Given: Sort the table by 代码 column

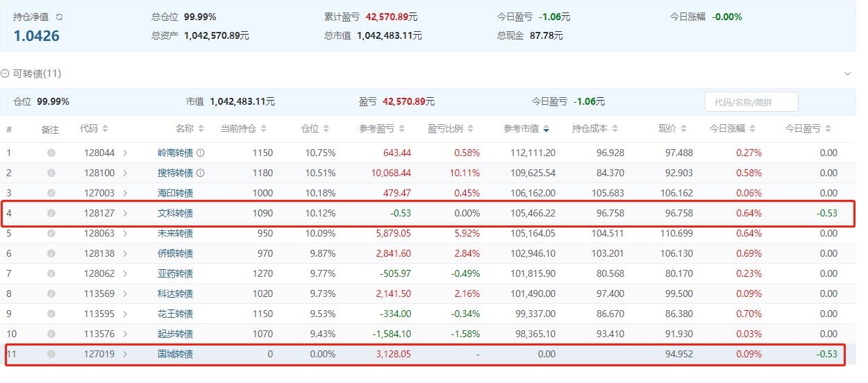Looking at the screenshot, I should pos(106,128).
